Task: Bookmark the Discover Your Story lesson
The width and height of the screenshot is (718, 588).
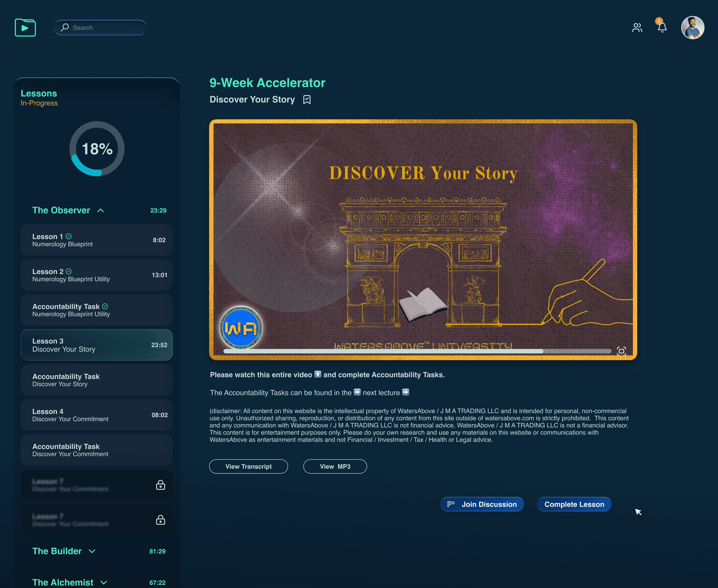Action: coord(307,100)
